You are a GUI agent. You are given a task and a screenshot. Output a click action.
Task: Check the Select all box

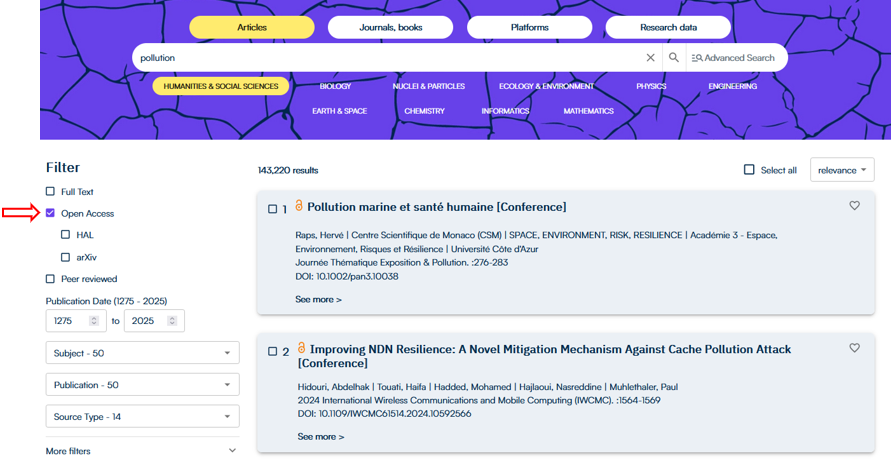tap(749, 170)
